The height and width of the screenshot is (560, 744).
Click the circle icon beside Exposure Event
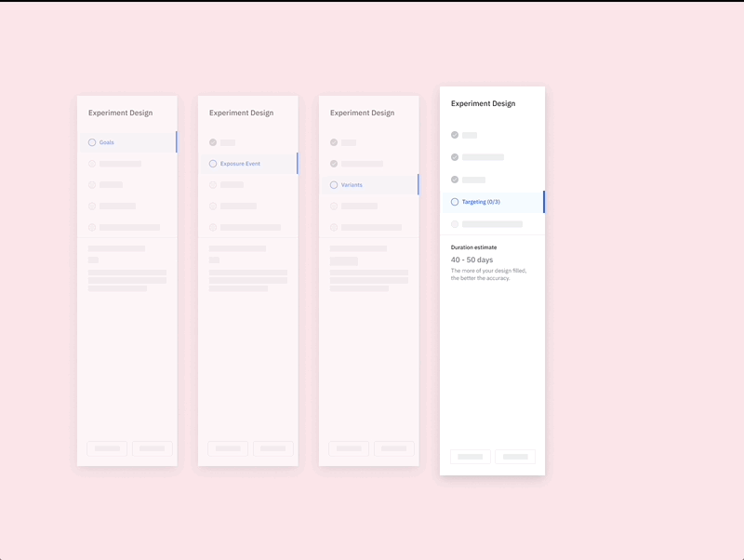point(213,164)
